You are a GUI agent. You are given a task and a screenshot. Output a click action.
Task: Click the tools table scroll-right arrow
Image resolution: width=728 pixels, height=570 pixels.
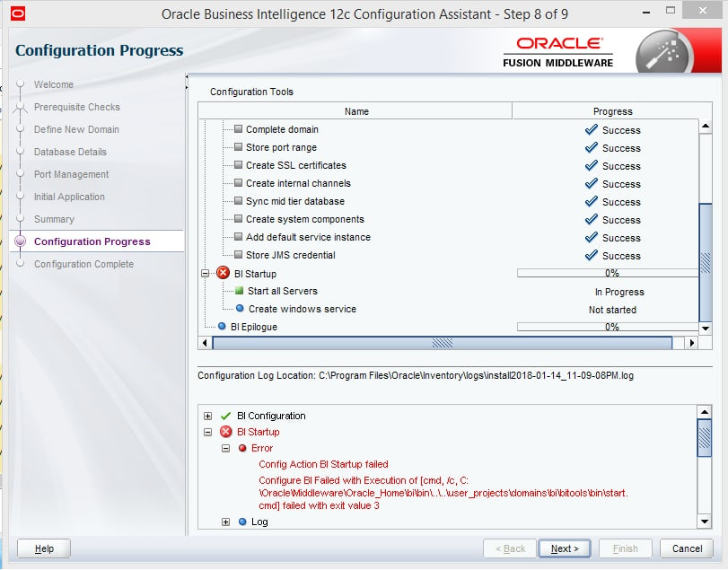pyautogui.click(x=692, y=343)
